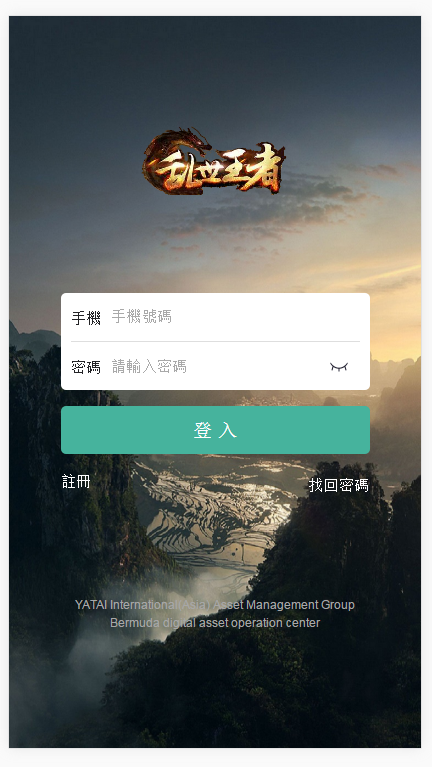Viewport: 432px width, 767px height.
Task: Click the 者 character in the logo
Action: click(x=265, y=169)
